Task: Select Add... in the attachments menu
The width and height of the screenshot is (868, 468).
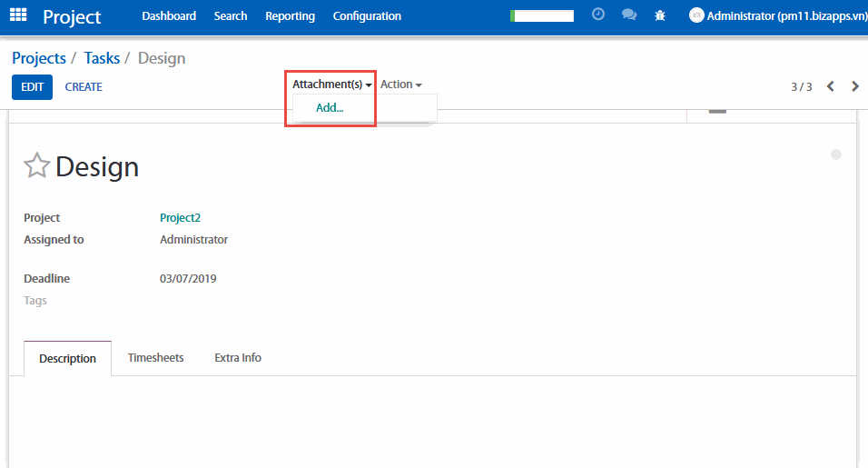Action: point(330,108)
